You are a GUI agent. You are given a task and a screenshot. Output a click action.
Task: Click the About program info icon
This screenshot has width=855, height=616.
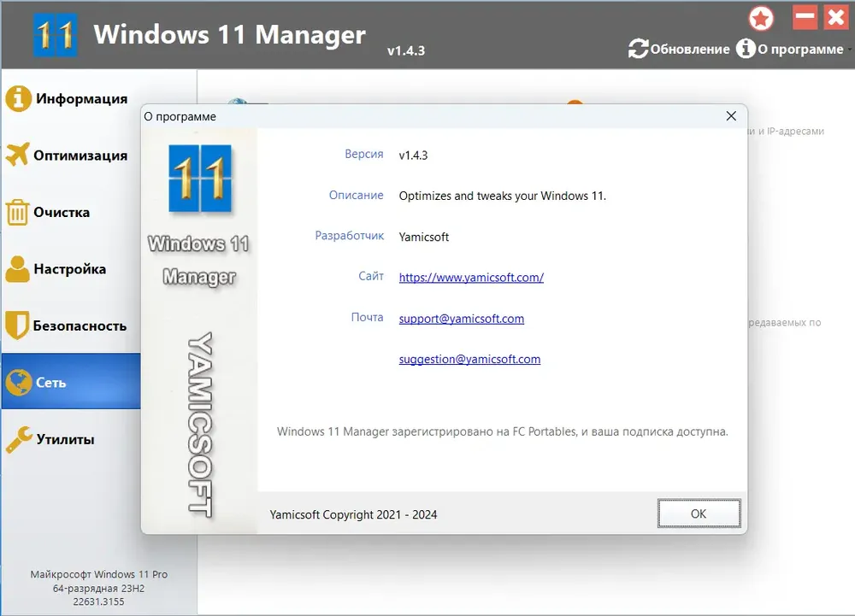click(x=746, y=49)
